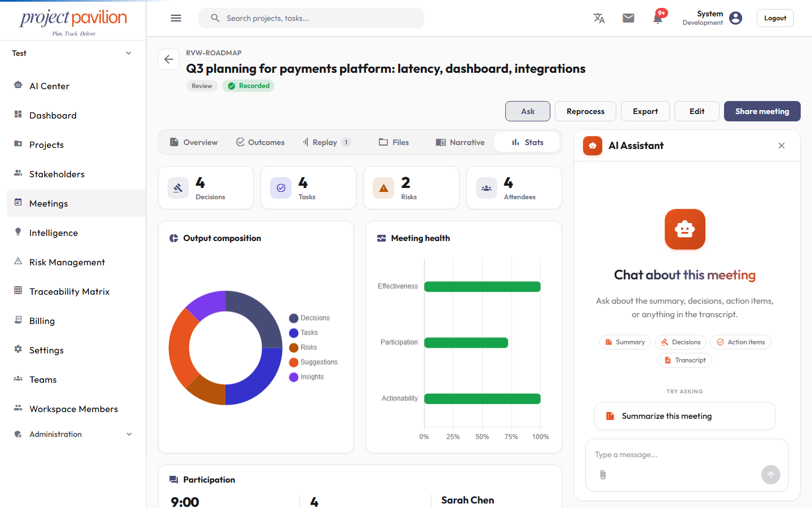Image resolution: width=812 pixels, height=508 pixels.
Task: Open Stakeholders in the sidebar
Action: click(x=76, y=174)
